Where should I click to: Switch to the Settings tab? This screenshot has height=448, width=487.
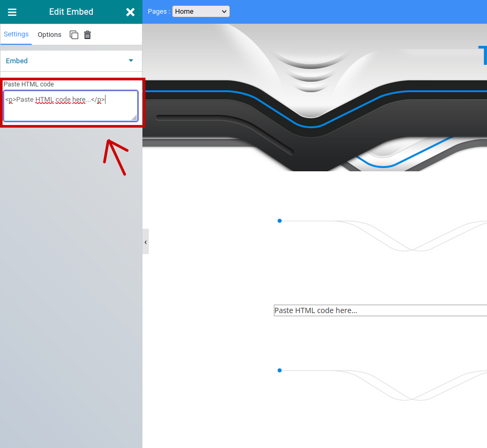pyautogui.click(x=16, y=34)
